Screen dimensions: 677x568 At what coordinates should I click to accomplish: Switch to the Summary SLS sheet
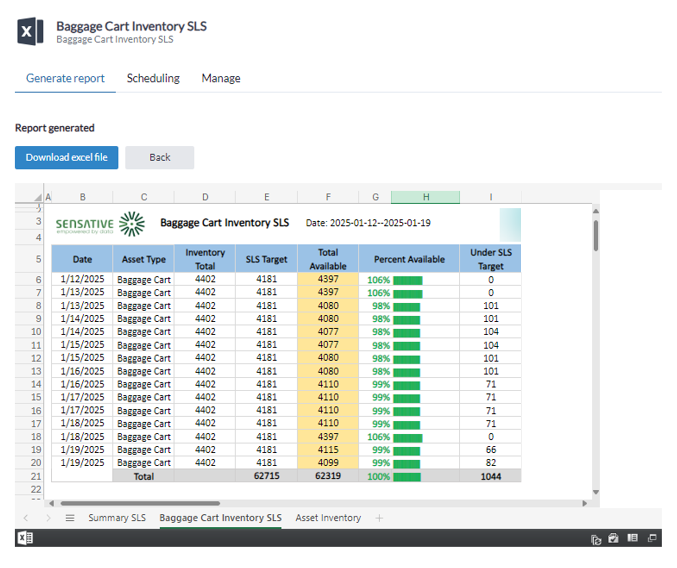[117, 518]
